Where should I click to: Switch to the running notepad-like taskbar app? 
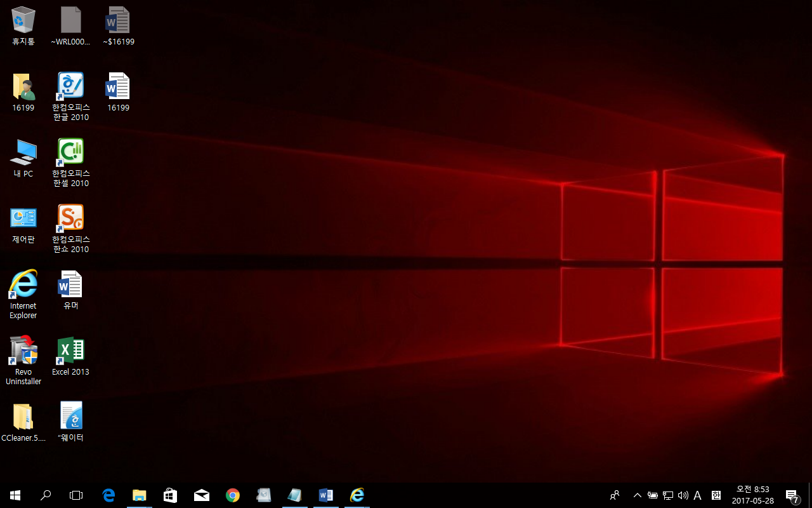click(295, 495)
